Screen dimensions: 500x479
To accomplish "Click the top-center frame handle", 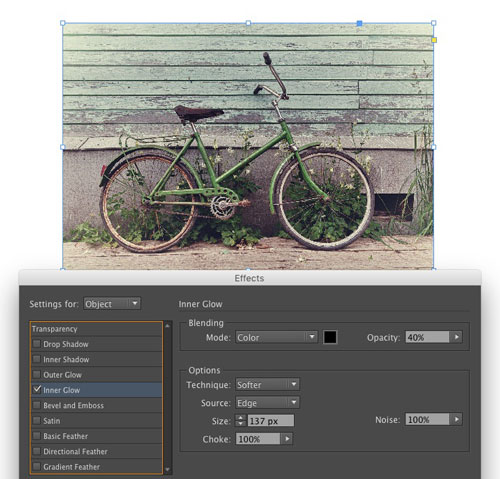I will [248, 23].
